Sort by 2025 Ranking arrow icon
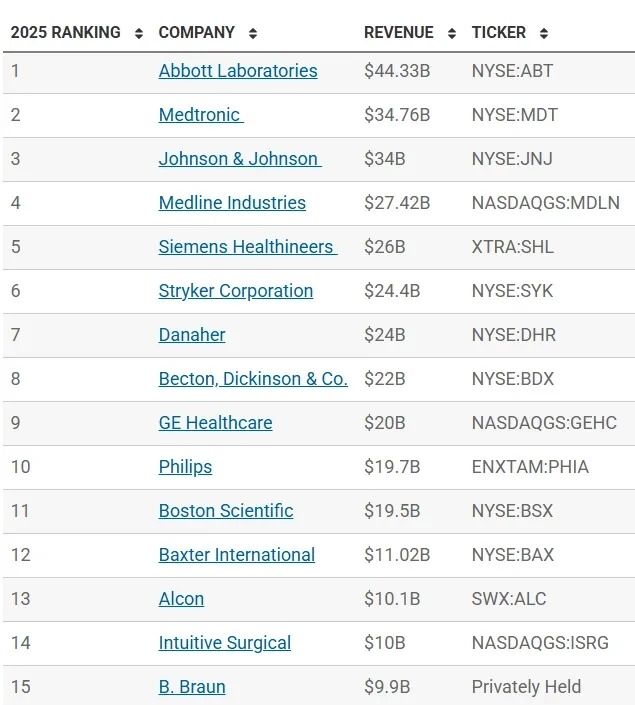Screen dimensions: 635x705 (139, 33)
